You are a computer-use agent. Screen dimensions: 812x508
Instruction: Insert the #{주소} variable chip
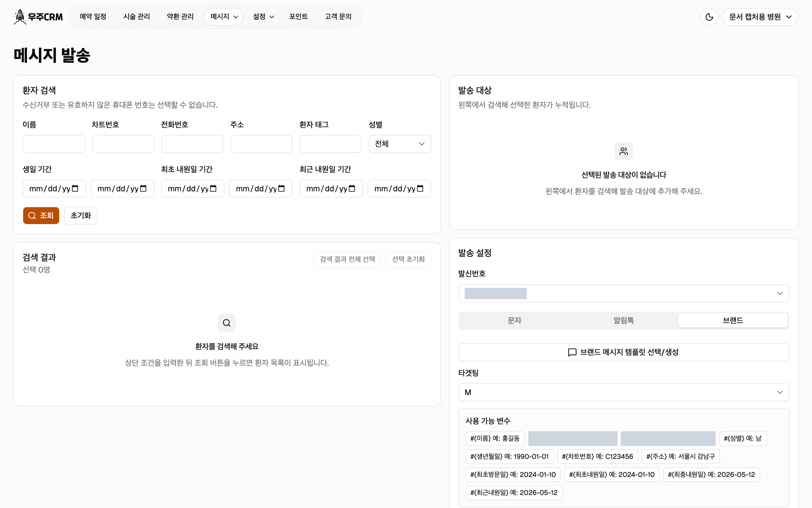(x=680, y=457)
